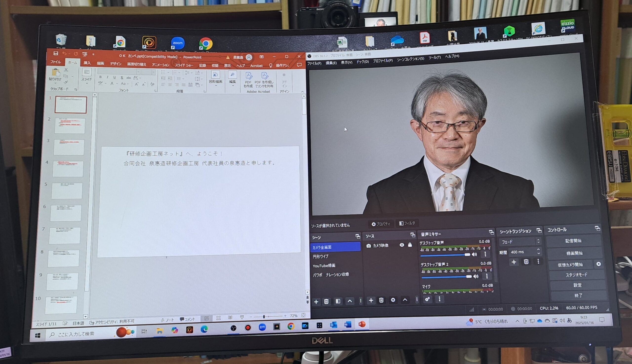Open 挿入 ribbon tab
This screenshot has width=632, height=364.
[x=87, y=63]
